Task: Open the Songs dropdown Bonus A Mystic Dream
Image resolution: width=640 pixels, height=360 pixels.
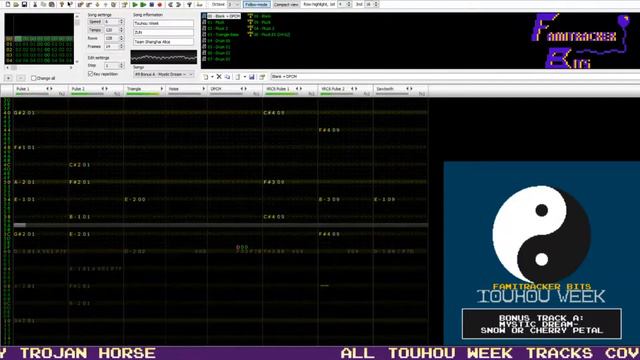Action: pyautogui.click(x=164, y=74)
